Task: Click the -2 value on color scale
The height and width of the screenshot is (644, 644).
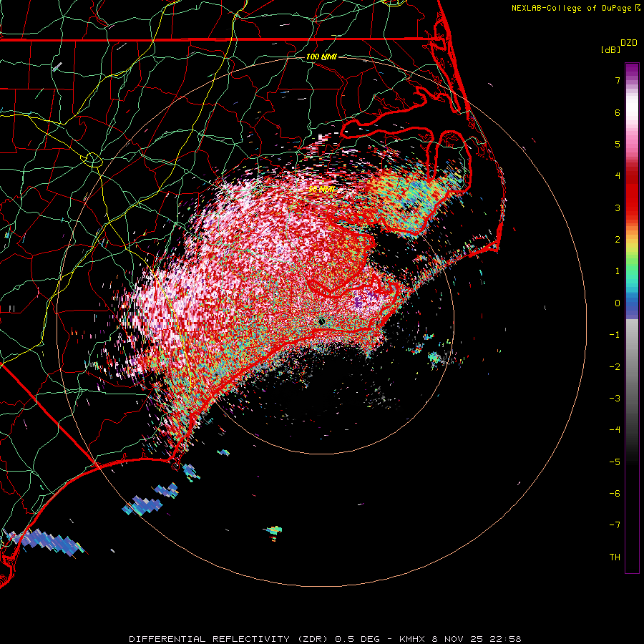Action: 615,367
